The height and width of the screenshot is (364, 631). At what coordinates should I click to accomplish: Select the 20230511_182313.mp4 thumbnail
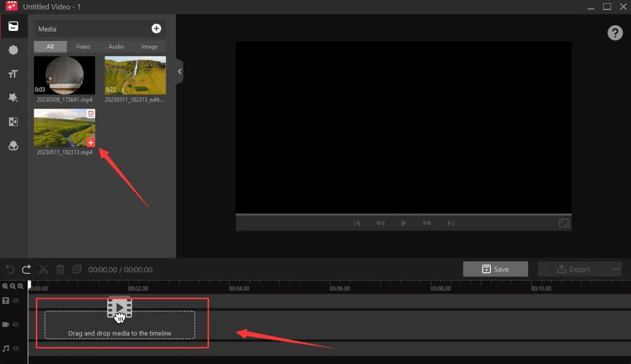[x=65, y=128]
